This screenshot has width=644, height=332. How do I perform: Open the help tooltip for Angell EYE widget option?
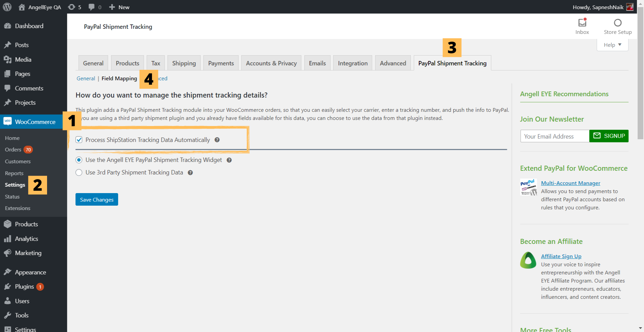click(x=229, y=160)
